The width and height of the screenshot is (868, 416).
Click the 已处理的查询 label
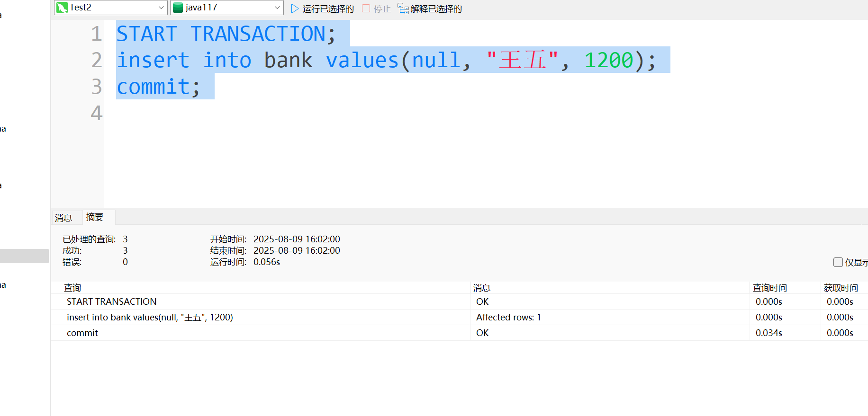(89, 239)
